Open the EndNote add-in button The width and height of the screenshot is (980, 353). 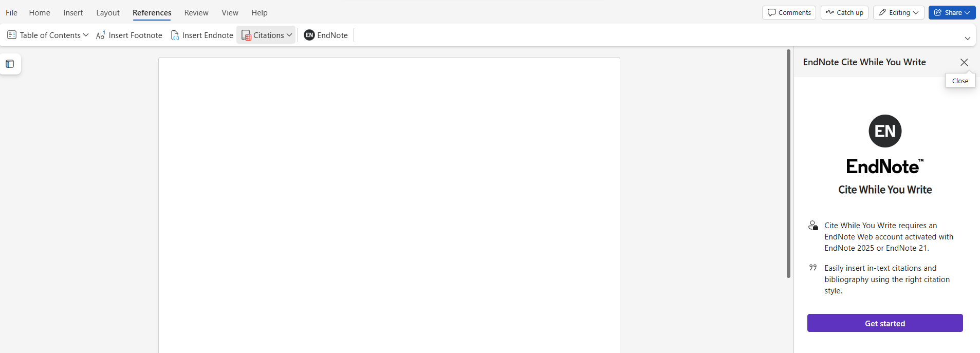click(x=326, y=35)
